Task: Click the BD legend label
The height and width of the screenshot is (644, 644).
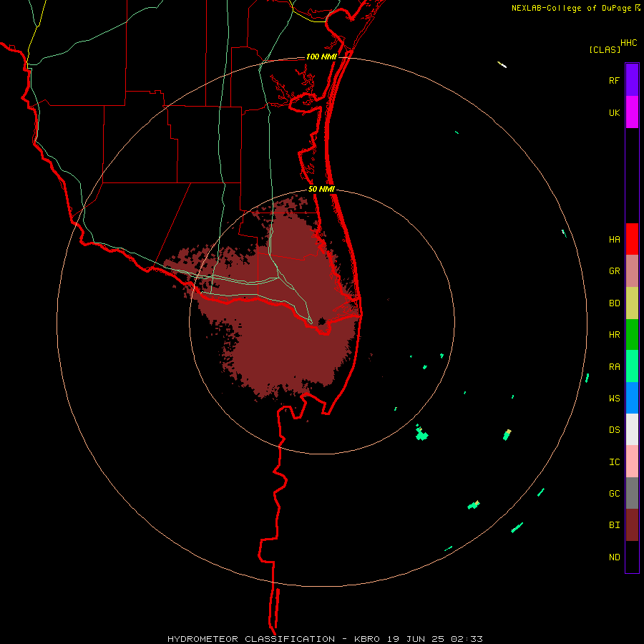Action: point(614,303)
